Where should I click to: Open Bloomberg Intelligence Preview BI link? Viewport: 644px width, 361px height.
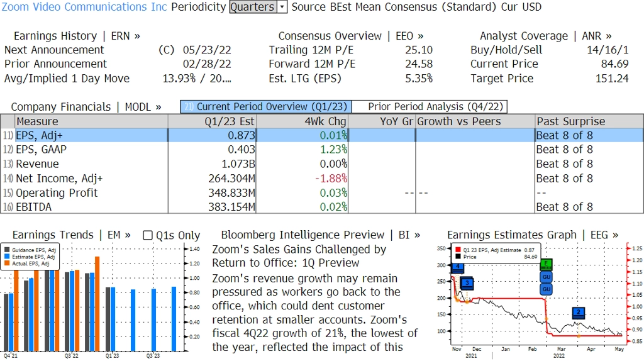[320, 235]
